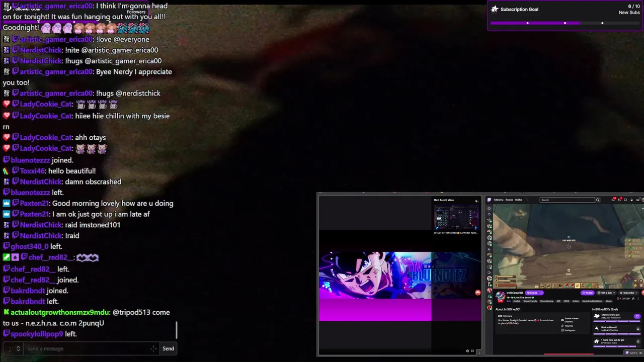644x362 pixels.
Task: Click the Subscribe button on channel
Action: (628, 293)
